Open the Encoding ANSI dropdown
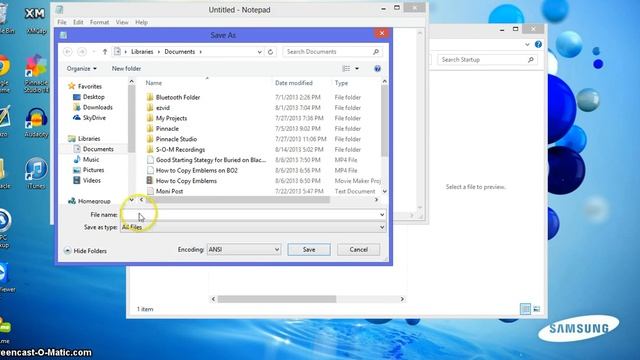Viewport: 640px width, 360px height. pyautogui.click(x=244, y=249)
